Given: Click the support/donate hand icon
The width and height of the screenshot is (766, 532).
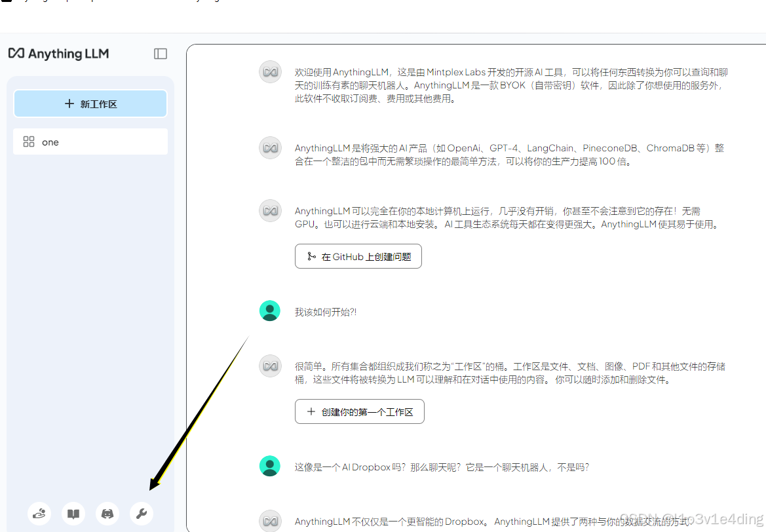Looking at the screenshot, I should (x=39, y=514).
